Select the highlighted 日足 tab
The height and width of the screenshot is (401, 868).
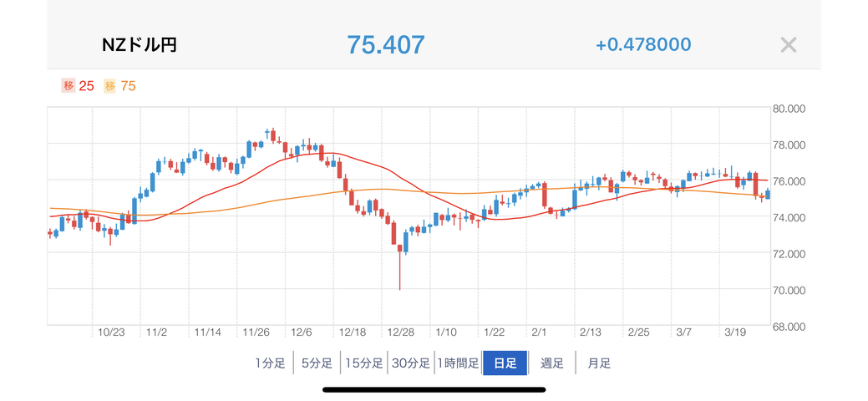click(x=505, y=363)
